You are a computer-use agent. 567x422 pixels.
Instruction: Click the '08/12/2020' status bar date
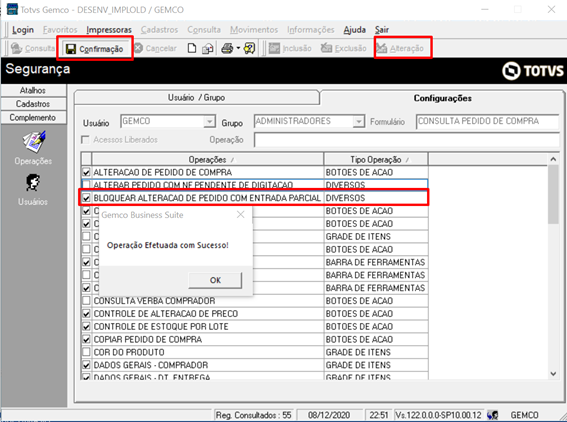pyautogui.click(x=329, y=415)
